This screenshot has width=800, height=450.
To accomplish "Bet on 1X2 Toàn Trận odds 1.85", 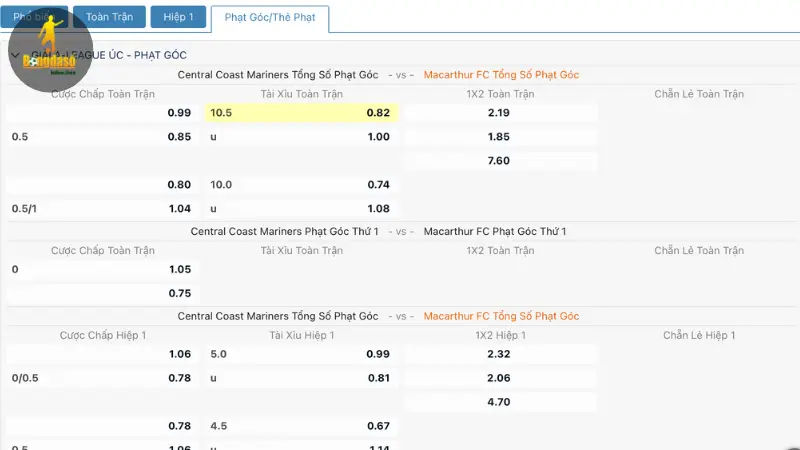I will pyautogui.click(x=499, y=137).
